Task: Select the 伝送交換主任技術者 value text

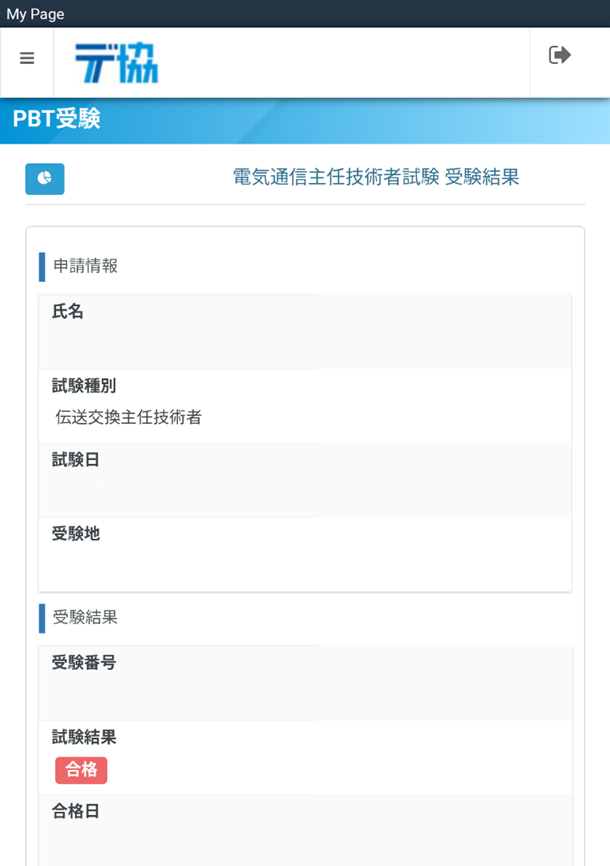Action: (129, 417)
